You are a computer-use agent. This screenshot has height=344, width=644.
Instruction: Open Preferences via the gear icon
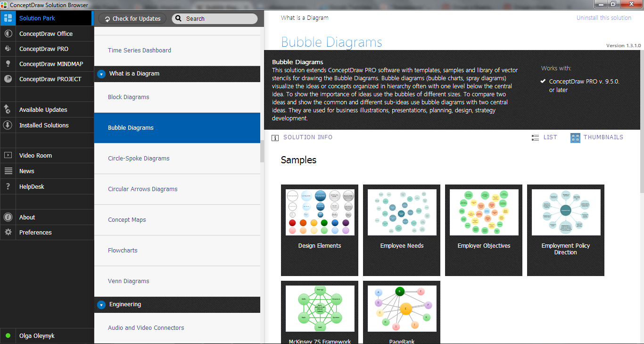coord(8,232)
